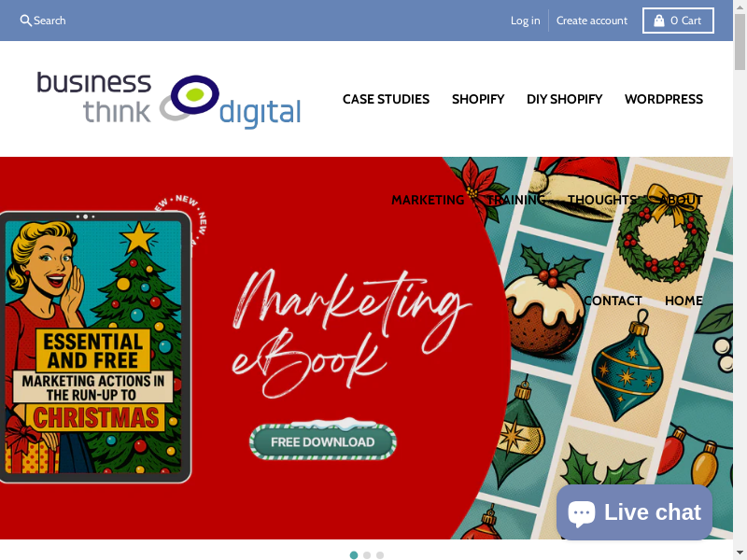Open the Live chat speech bubble icon
The height and width of the screenshot is (560, 747).
(x=581, y=514)
